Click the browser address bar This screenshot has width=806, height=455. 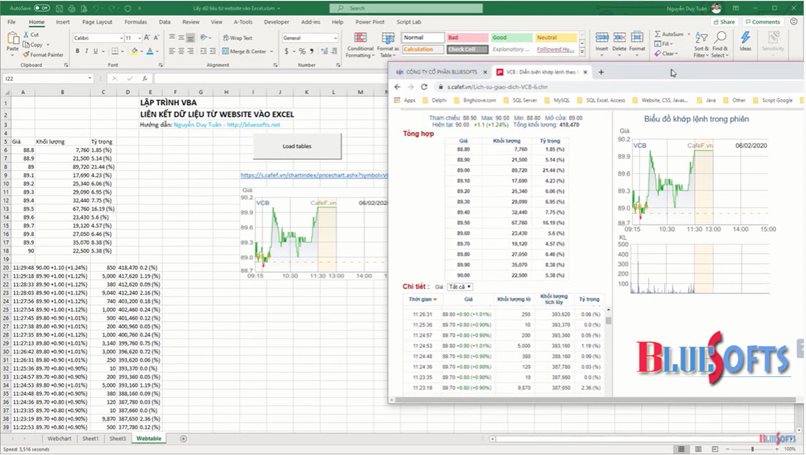617,87
